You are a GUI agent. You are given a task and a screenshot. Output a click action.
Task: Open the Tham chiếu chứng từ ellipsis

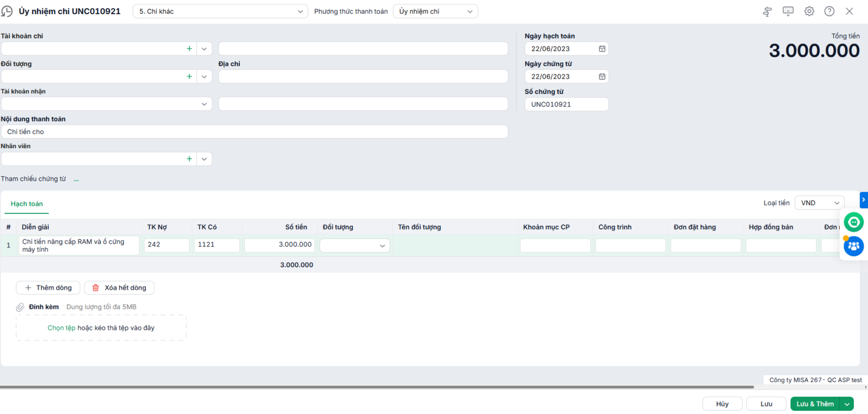76,179
